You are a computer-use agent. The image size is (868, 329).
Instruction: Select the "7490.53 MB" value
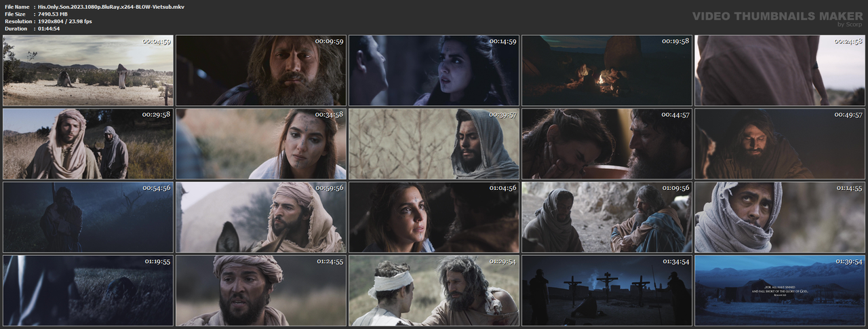coord(53,14)
